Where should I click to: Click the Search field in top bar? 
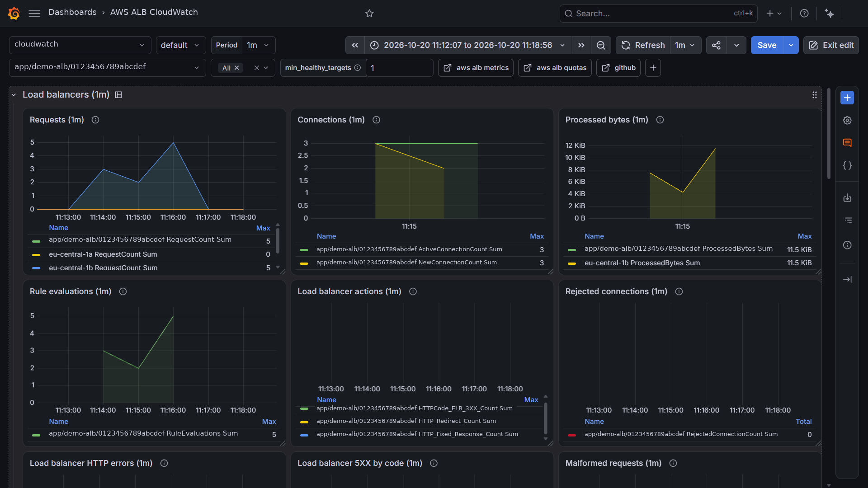click(658, 14)
